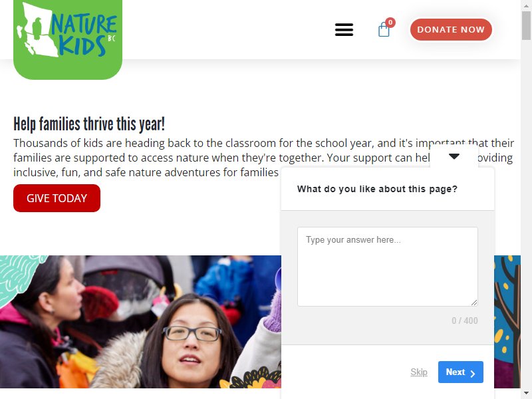Click the Donate Now button
The image size is (532, 399).
pyautogui.click(x=451, y=29)
